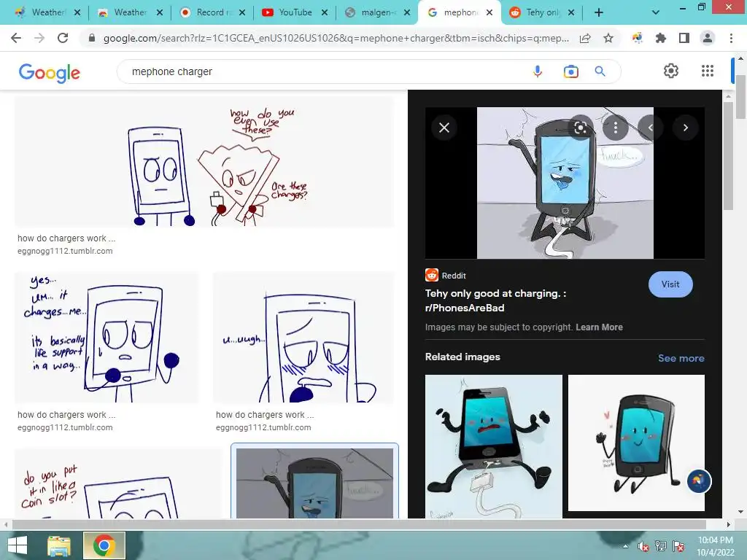Search inside image with Lens icon on preview
The height and width of the screenshot is (560, 747).
point(580,128)
